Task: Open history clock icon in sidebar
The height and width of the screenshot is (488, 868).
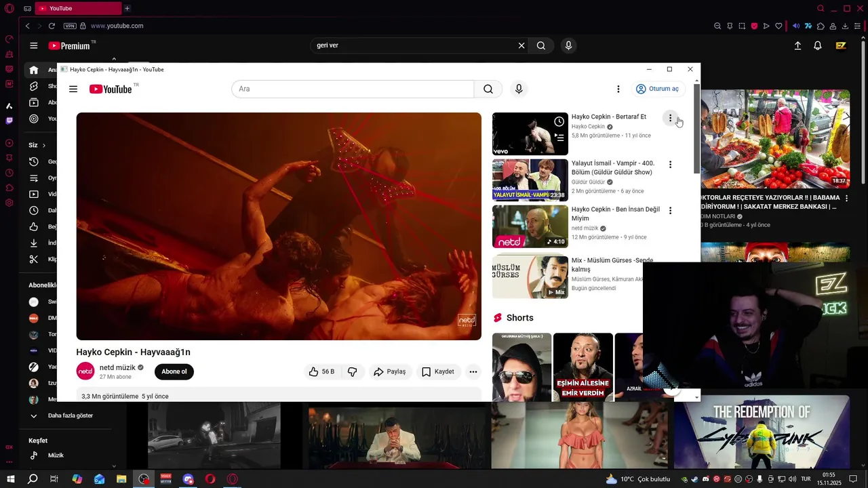Action: 33,161
